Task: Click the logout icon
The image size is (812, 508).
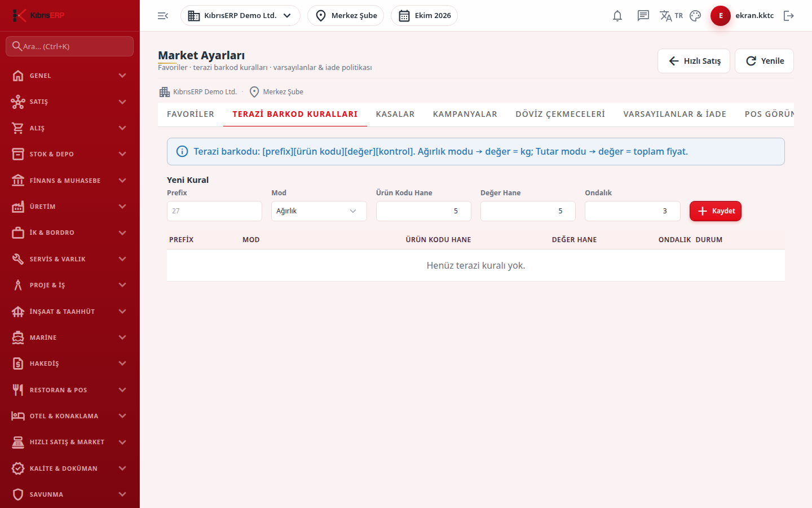Action: pyautogui.click(x=789, y=16)
